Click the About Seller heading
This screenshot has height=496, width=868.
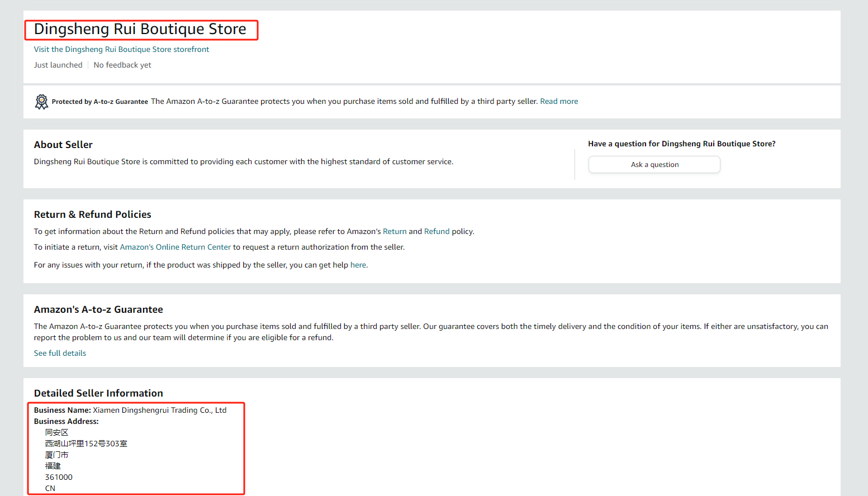[63, 145]
